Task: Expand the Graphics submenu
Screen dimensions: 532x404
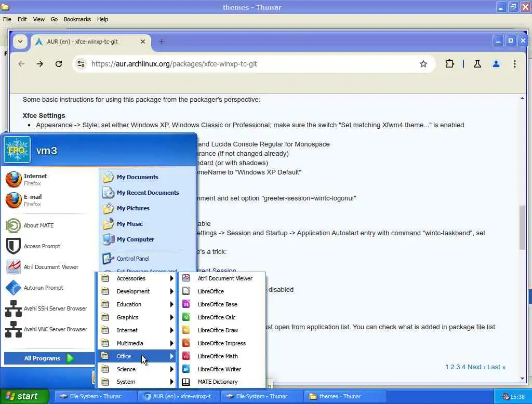Action: click(137, 317)
